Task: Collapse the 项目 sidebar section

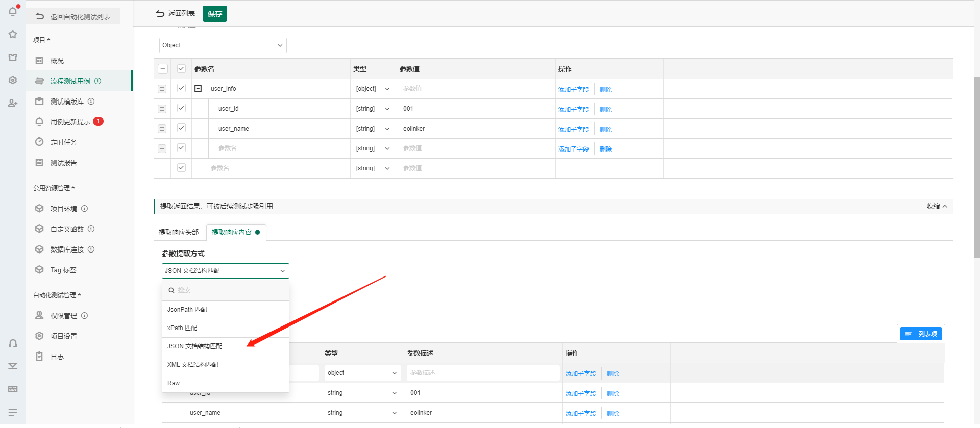Action: (42, 40)
